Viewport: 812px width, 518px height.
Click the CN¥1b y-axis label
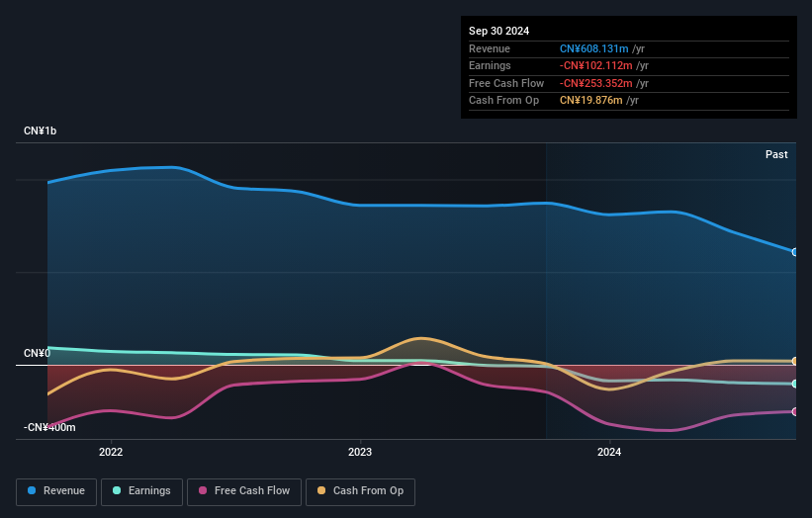[40, 130]
